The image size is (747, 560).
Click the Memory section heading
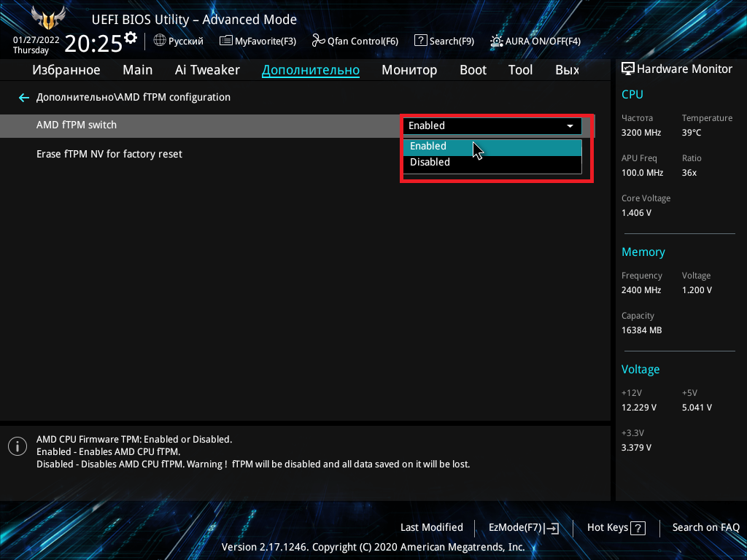(x=643, y=252)
